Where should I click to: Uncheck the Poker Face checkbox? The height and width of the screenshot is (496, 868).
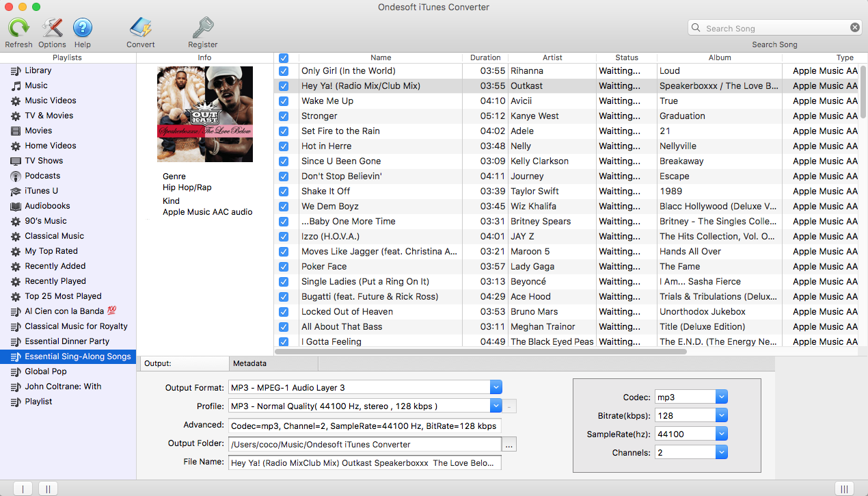point(284,266)
